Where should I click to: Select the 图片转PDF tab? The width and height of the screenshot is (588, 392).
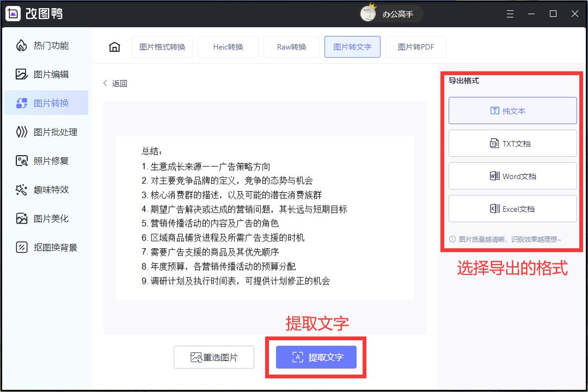pos(415,47)
